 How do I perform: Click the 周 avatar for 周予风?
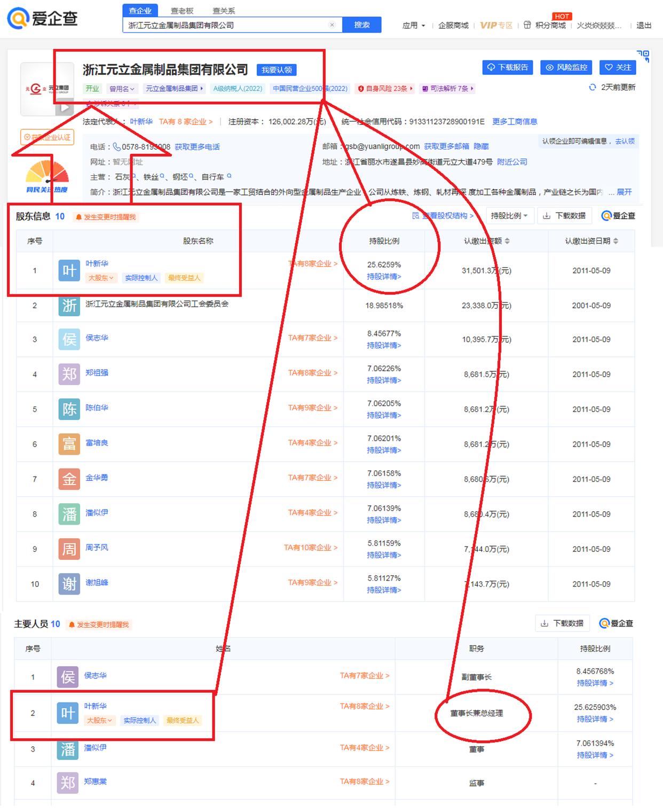[x=69, y=549]
